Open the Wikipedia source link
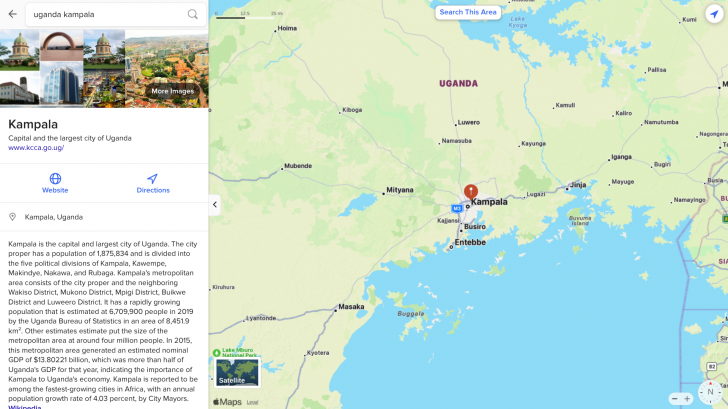This screenshot has width=728, height=409. point(25,407)
